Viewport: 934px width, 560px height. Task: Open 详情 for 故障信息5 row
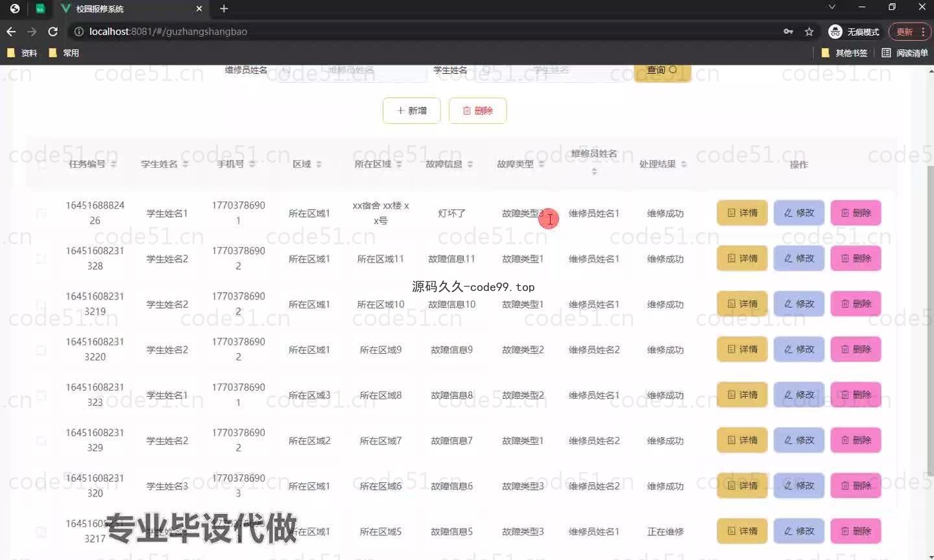click(x=742, y=531)
